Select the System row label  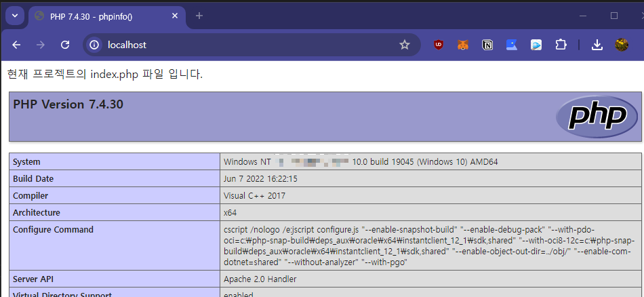(x=26, y=162)
